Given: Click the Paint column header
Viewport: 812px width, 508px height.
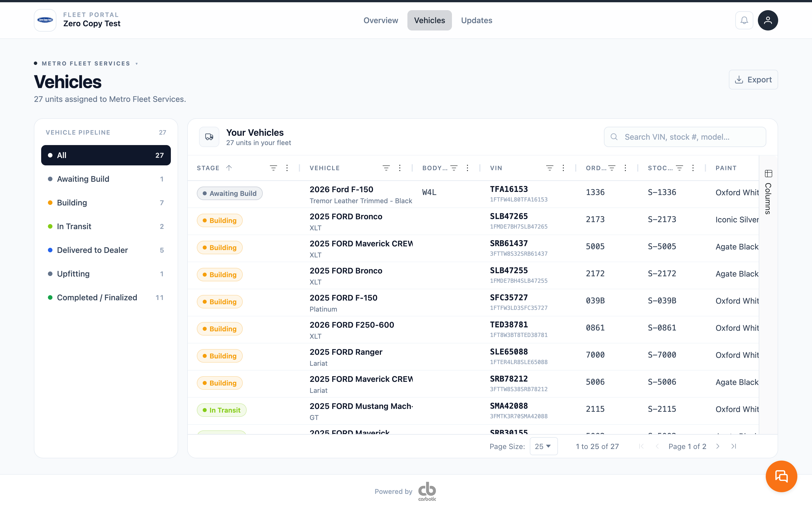Looking at the screenshot, I should [x=726, y=168].
